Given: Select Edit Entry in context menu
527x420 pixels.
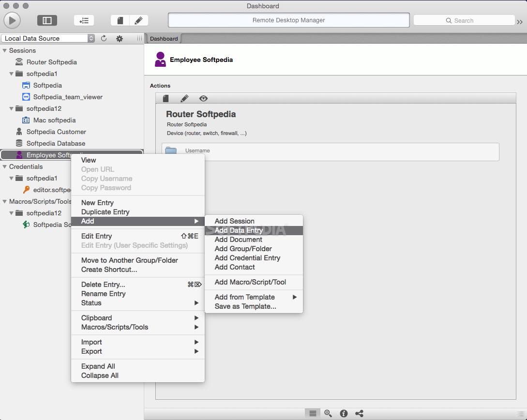Looking at the screenshot, I should click(138, 236).
